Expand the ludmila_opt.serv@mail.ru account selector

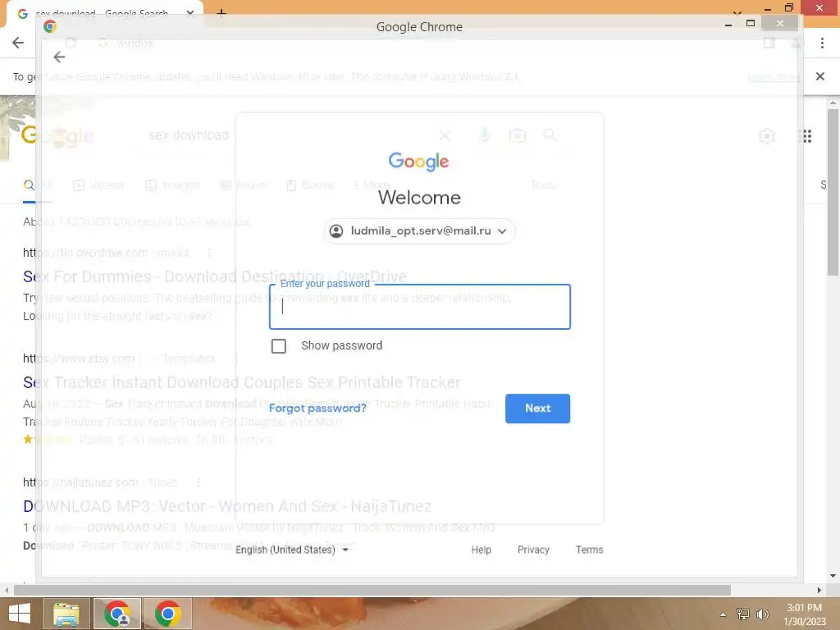pyautogui.click(x=419, y=231)
